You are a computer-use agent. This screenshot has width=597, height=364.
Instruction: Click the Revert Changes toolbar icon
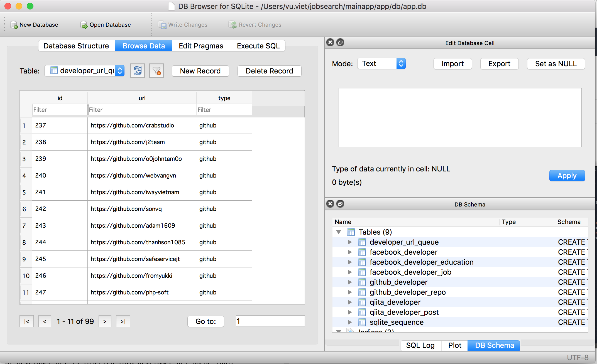click(233, 25)
